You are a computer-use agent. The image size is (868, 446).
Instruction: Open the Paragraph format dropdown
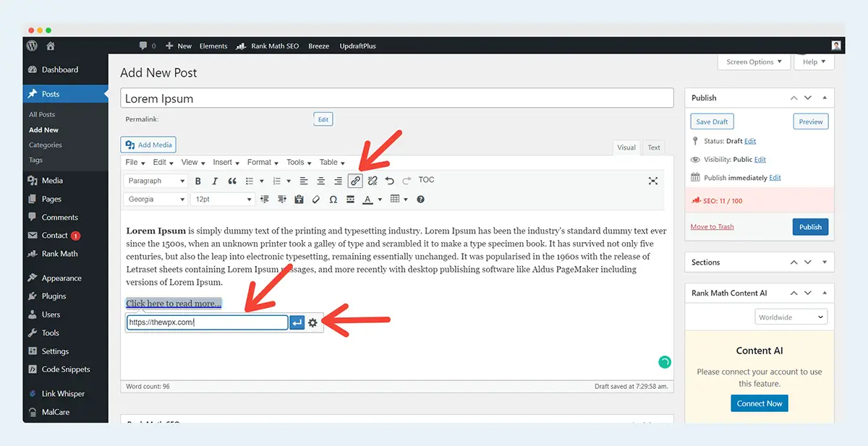156,181
